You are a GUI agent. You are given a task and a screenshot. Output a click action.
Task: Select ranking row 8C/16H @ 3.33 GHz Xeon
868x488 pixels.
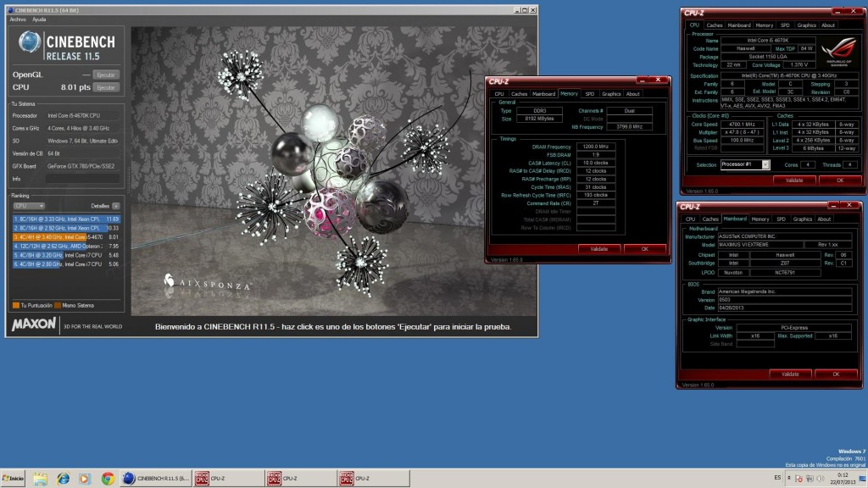pyautogui.click(x=66, y=219)
